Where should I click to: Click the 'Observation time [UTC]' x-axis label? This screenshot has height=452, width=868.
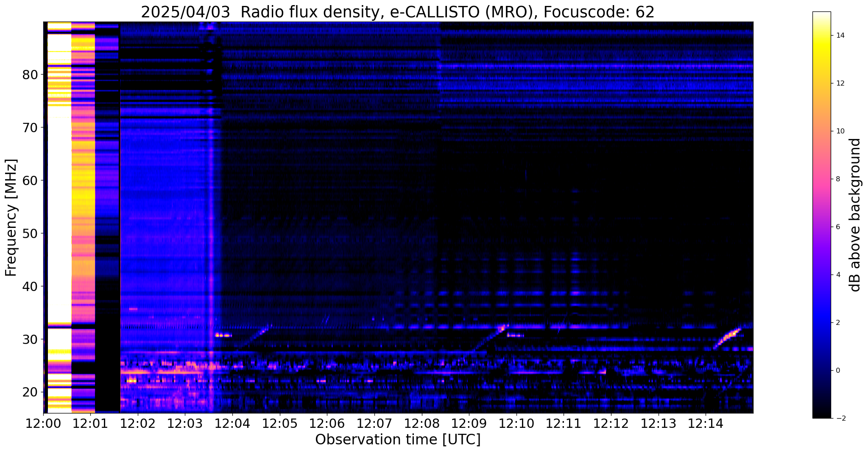pyautogui.click(x=398, y=440)
